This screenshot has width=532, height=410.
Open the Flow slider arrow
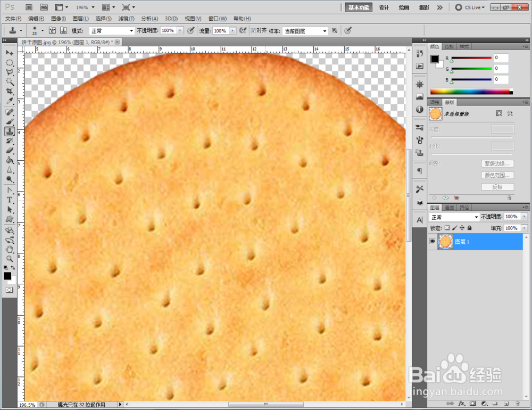click(x=233, y=30)
